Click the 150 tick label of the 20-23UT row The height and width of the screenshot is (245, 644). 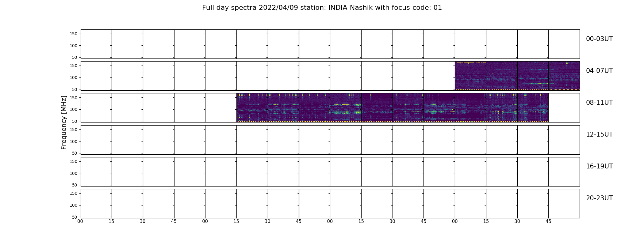[x=74, y=193]
